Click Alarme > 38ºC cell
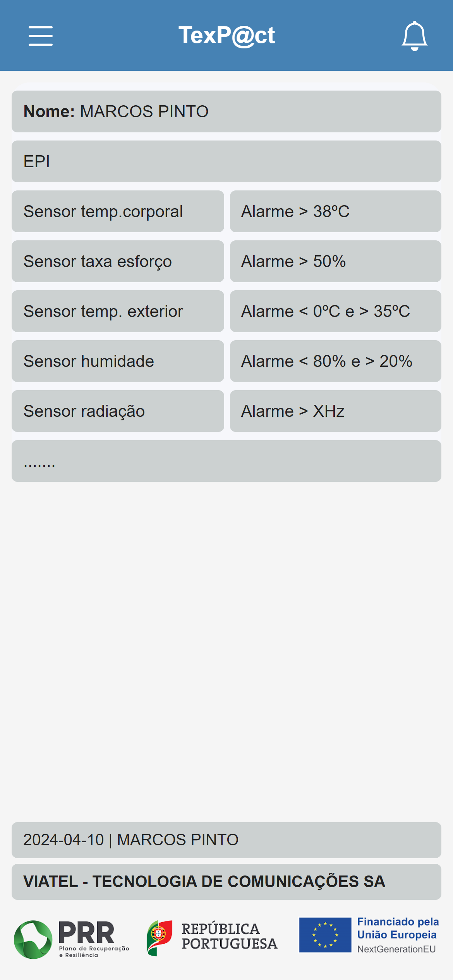Viewport: 453px width, 980px height. pyautogui.click(x=335, y=211)
